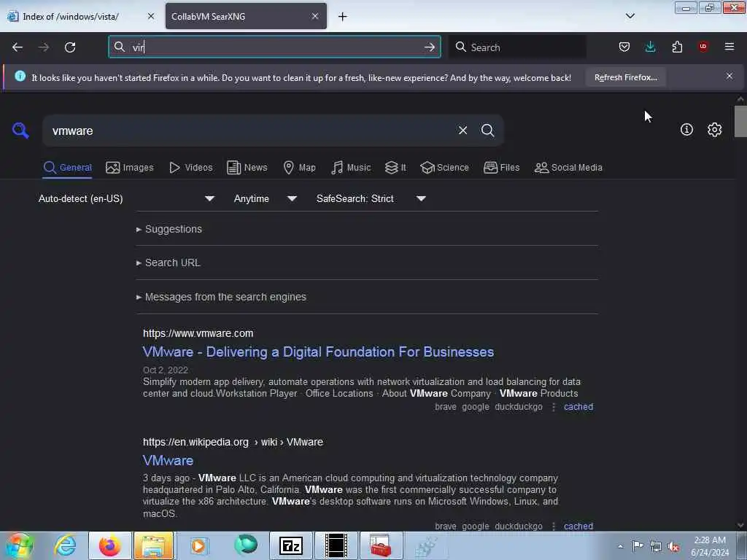This screenshot has width=747, height=560.
Task: Select the General category tab
Action: tap(67, 168)
